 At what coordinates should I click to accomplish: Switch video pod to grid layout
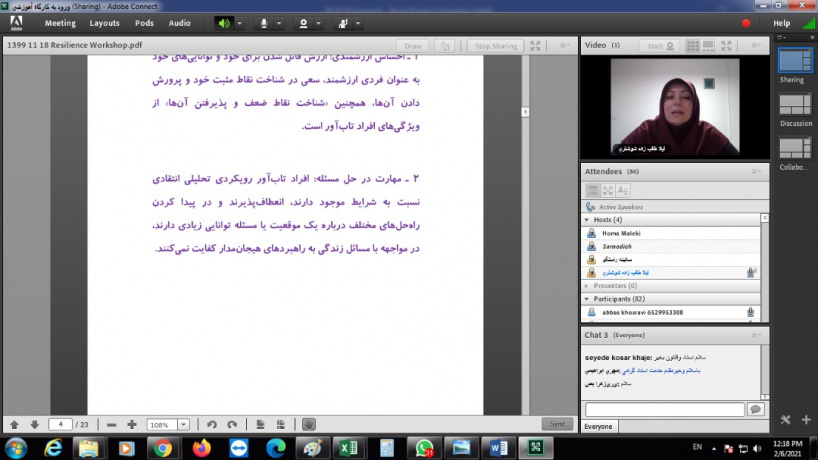click(x=693, y=46)
